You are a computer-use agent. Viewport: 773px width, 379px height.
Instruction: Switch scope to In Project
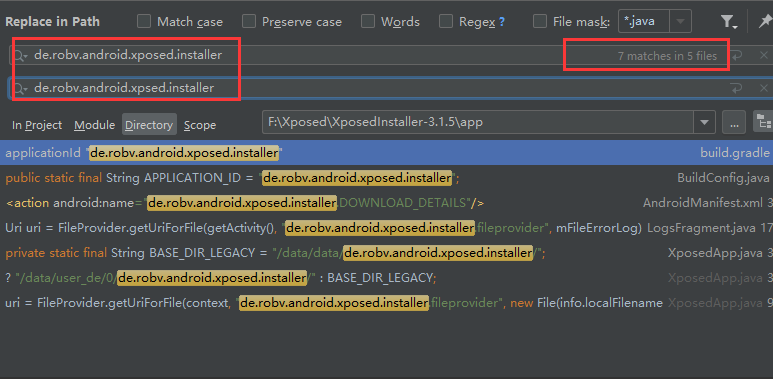(37, 125)
